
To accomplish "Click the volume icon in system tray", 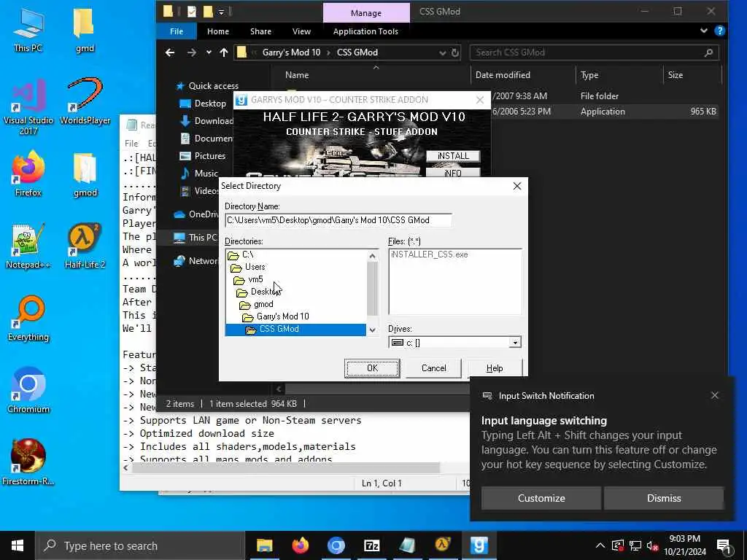I will [x=653, y=545].
